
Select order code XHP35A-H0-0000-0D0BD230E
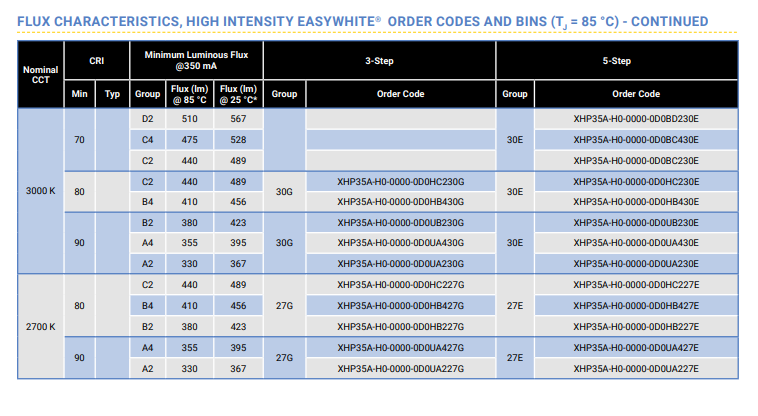click(636, 119)
